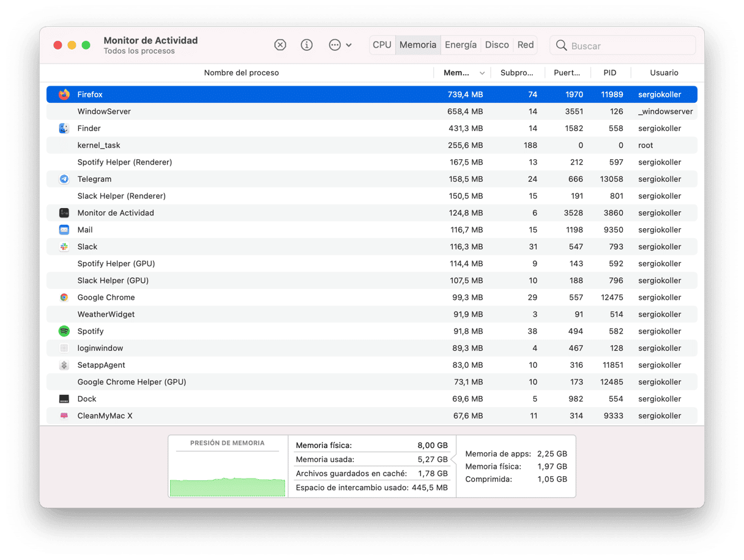Click the green full-screen window button
The width and height of the screenshot is (744, 560).
86,45
